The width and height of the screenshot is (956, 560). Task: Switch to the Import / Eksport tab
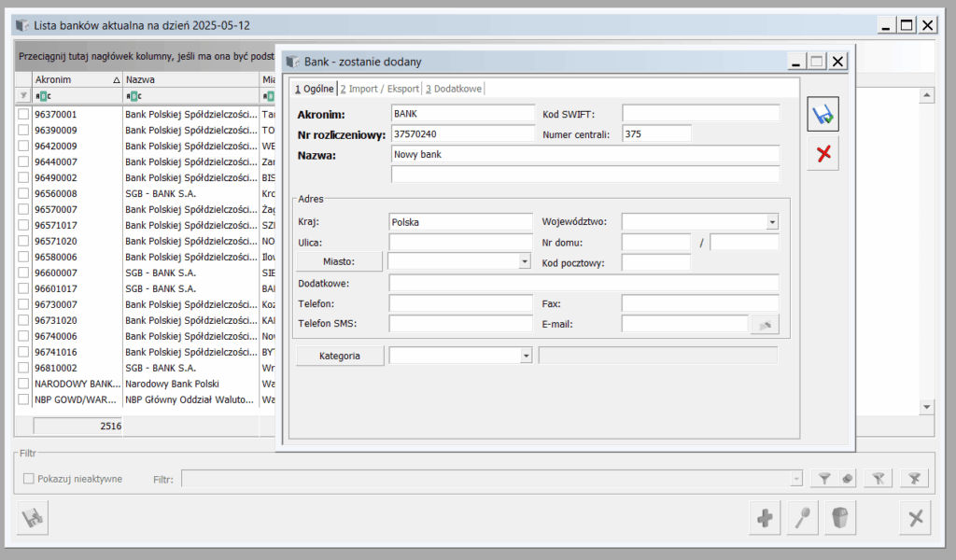coord(382,89)
